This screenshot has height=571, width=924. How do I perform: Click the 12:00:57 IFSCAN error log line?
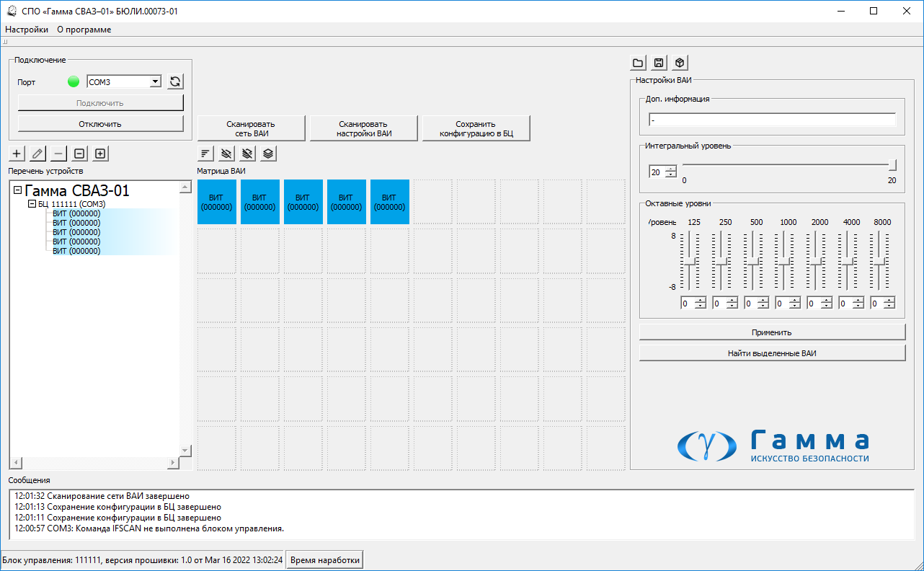[x=149, y=528]
